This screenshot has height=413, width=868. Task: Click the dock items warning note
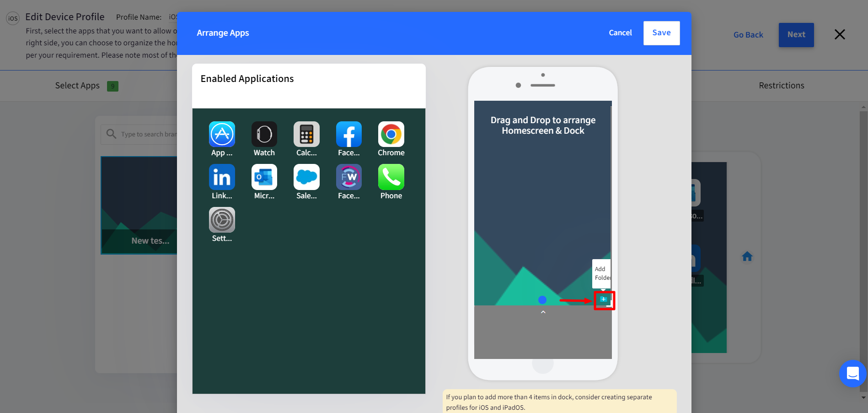point(559,402)
